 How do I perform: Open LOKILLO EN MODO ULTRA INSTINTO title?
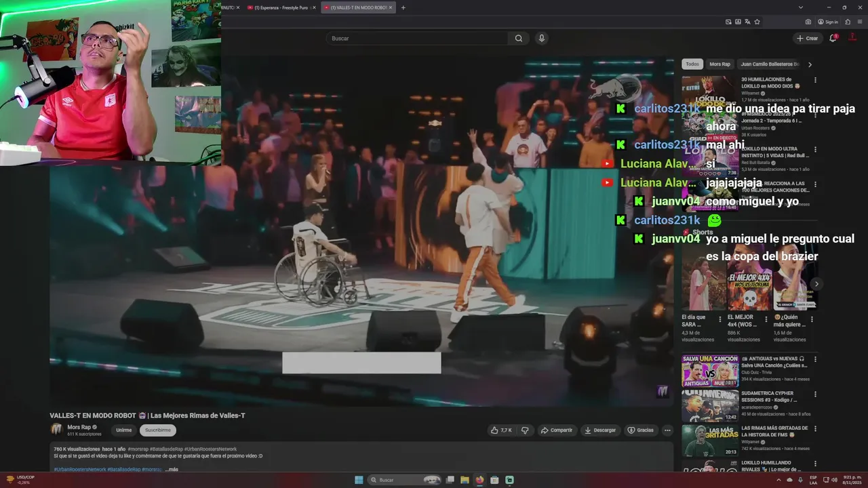point(775,152)
